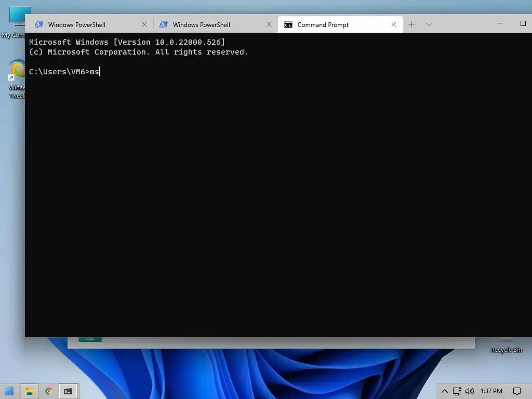Screen dimensions: 532x399
Task: Open File Explorer from the taskbar
Action: [30, 391]
